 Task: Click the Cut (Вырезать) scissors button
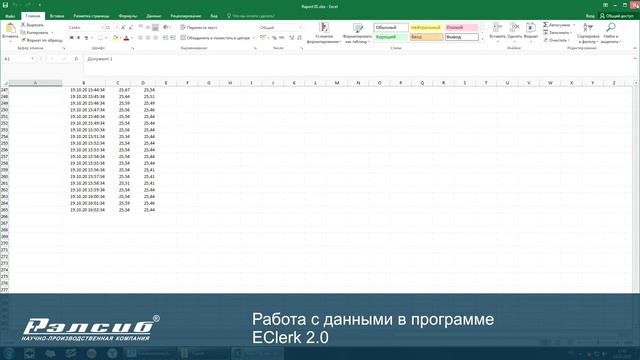(x=32, y=25)
